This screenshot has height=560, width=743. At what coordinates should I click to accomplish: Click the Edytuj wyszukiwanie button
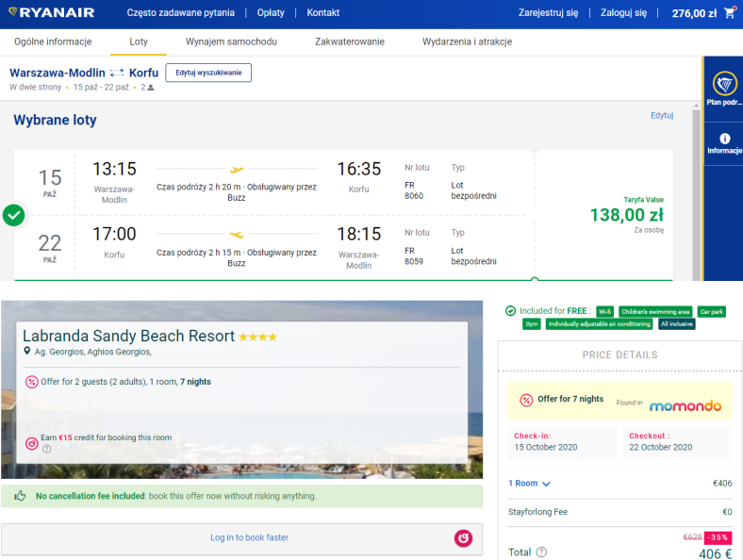tap(208, 73)
